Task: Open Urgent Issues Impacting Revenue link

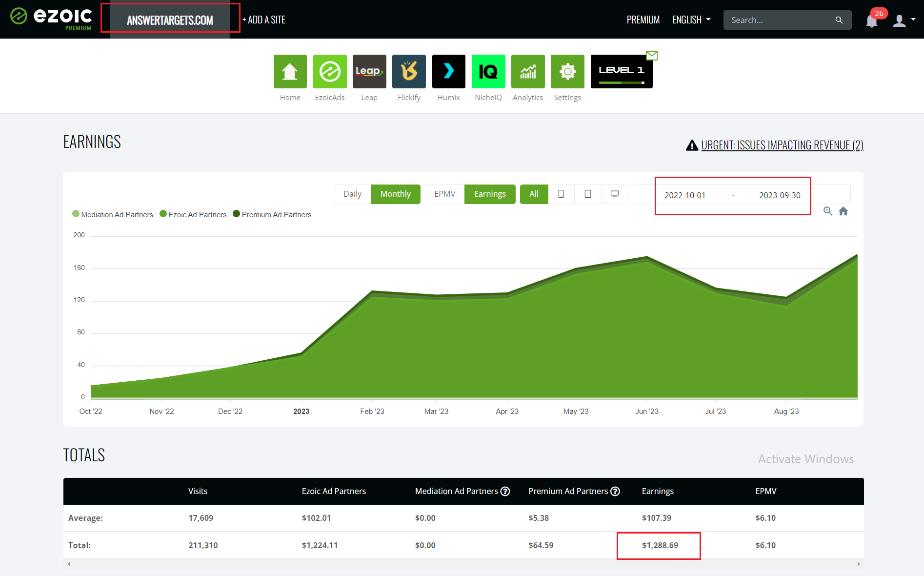Action: click(x=782, y=145)
